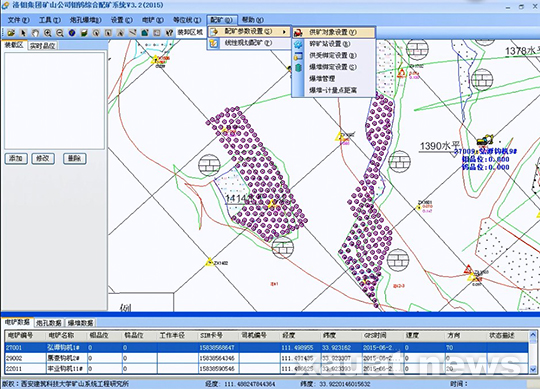
Task: Open the 电铲 menu
Action: tap(153, 20)
